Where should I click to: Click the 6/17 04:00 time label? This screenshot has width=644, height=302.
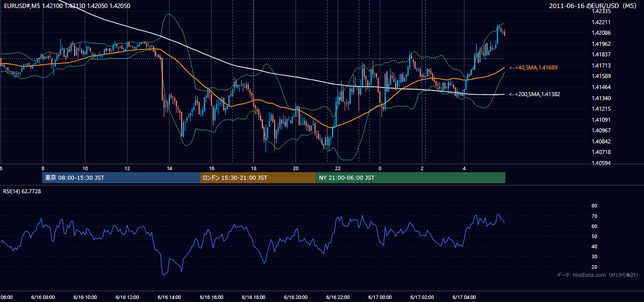pyautogui.click(x=464, y=297)
